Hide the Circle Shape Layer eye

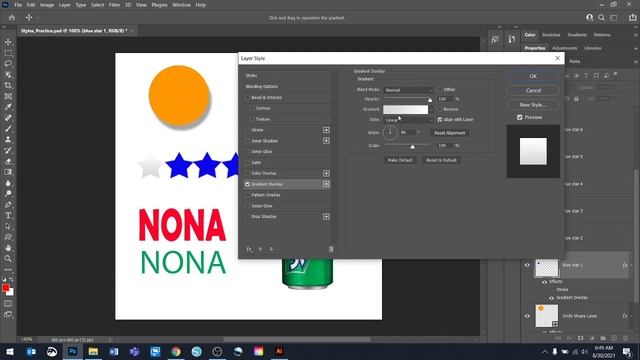(527, 316)
